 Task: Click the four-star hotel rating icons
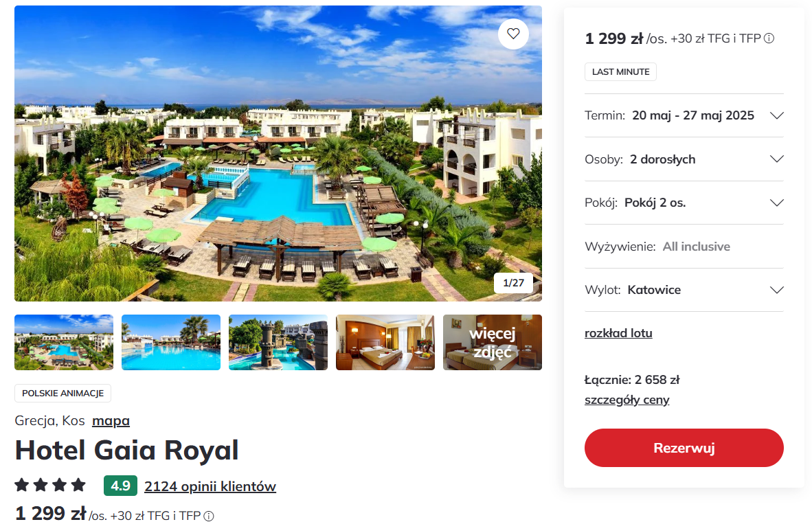coord(50,485)
